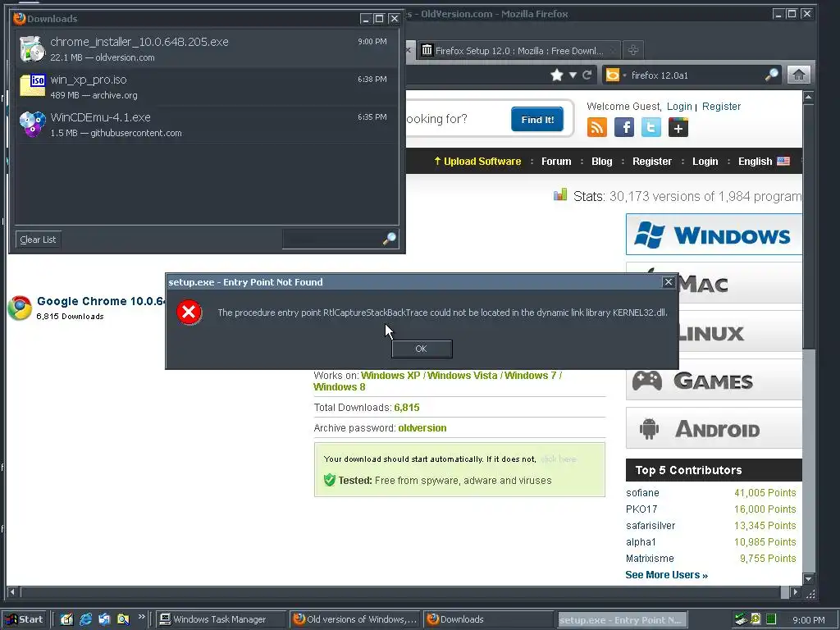This screenshot has width=840, height=630.
Task: Click the vertical scrollbar down arrow in Firefox
Action: click(808, 578)
